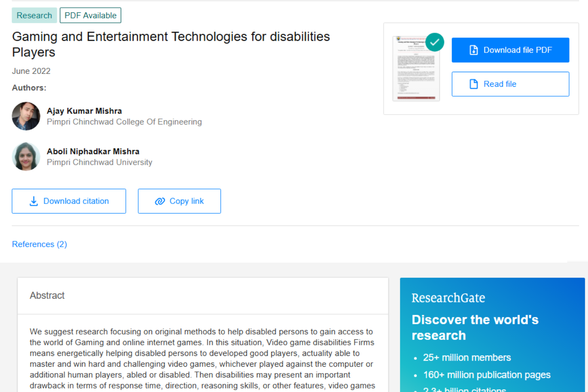Click the green checkmark badge on the PDF preview
Image resolution: width=588 pixels, height=392 pixels.
coord(435,42)
